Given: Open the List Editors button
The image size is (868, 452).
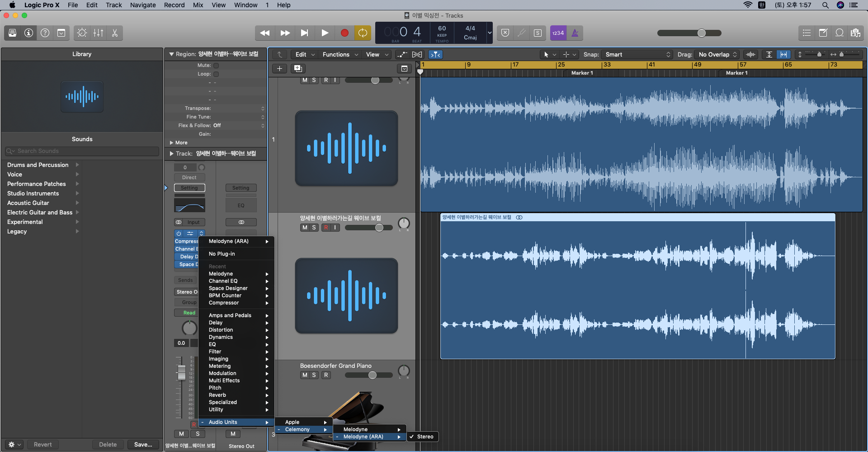Looking at the screenshot, I should pyautogui.click(x=807, y=33).
